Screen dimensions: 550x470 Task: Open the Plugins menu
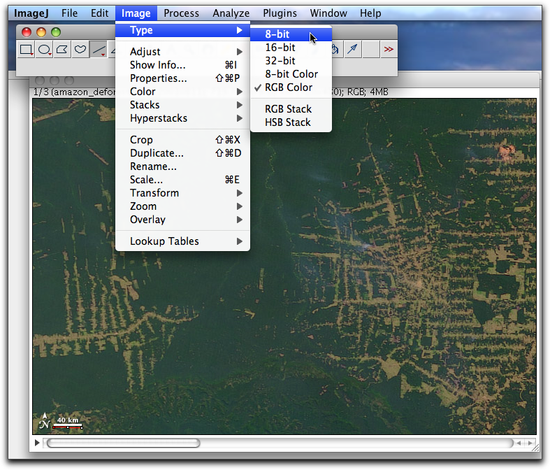(280, 13)
